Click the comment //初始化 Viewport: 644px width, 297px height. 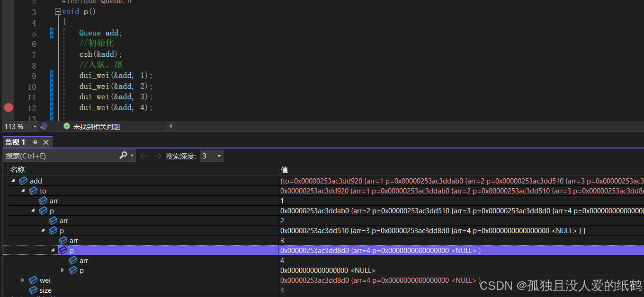click(97, 44)
